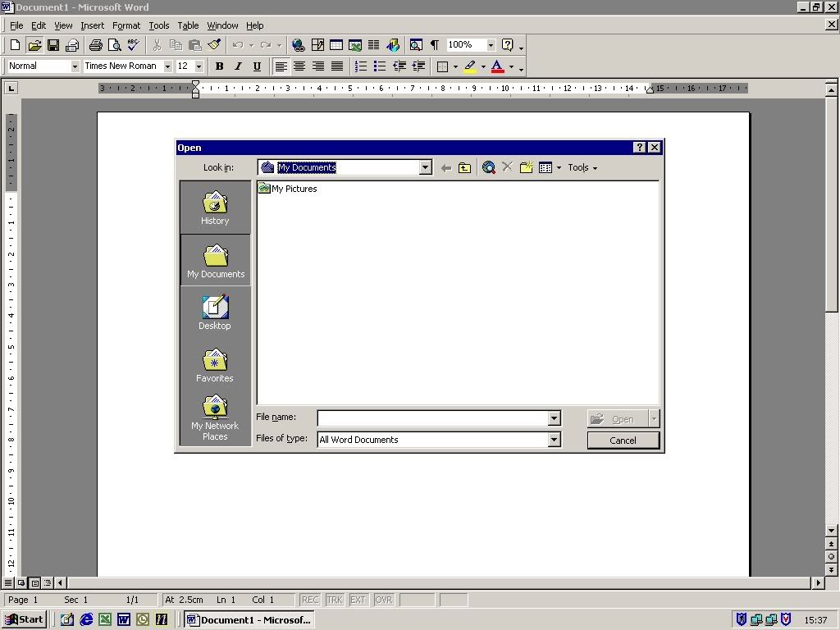The width and height of the screenshot is (840, 630).
Task: Expand the Look in dropdown
Action: click(x=426, y=167)
